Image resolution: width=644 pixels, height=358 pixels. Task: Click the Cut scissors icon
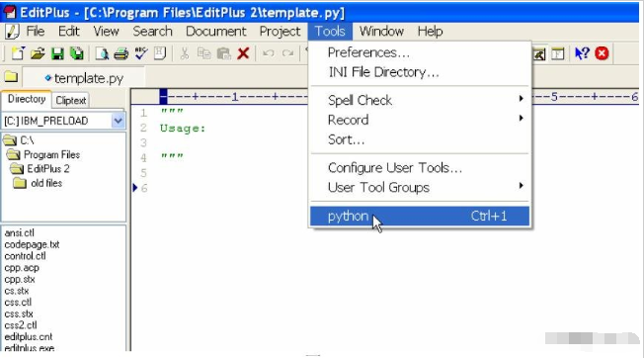pos(185,53)
